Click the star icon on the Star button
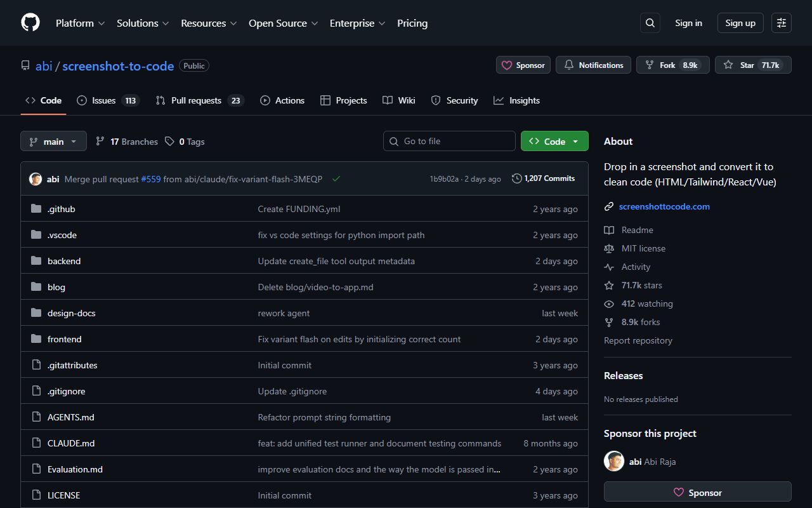812x508 pixels. pos(728,64)
